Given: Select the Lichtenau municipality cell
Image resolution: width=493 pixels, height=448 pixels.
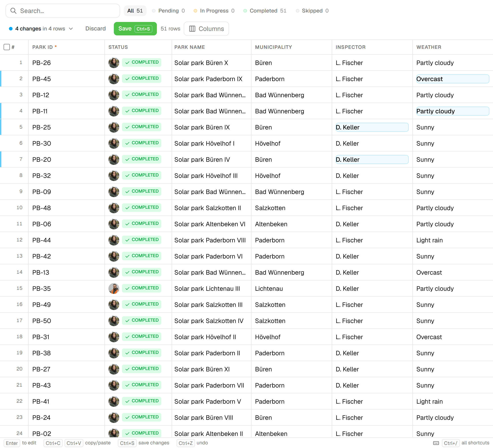Looking at the screenshot, I should coord(292,289).
